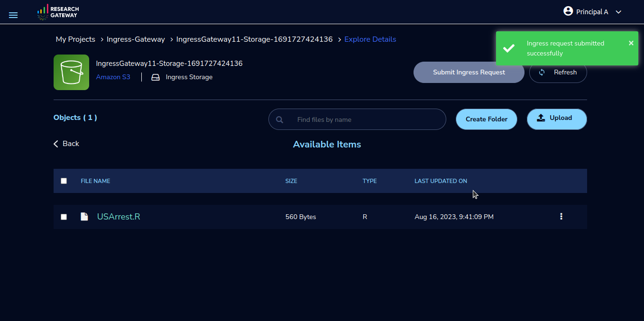This screenshot has height=321, width=644.
Task: Click the Aug 16, 2023 timestamp
Action: (x=454, y=217)
